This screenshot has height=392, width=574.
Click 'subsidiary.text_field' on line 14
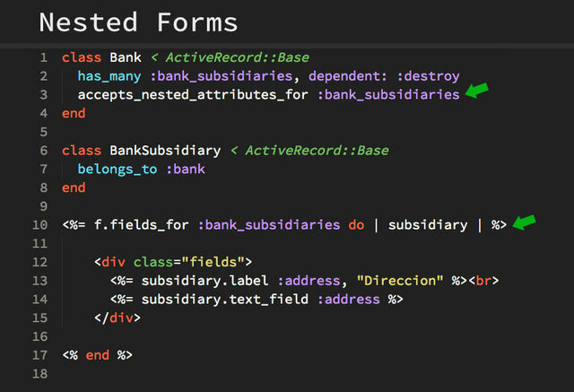(225, 300)
